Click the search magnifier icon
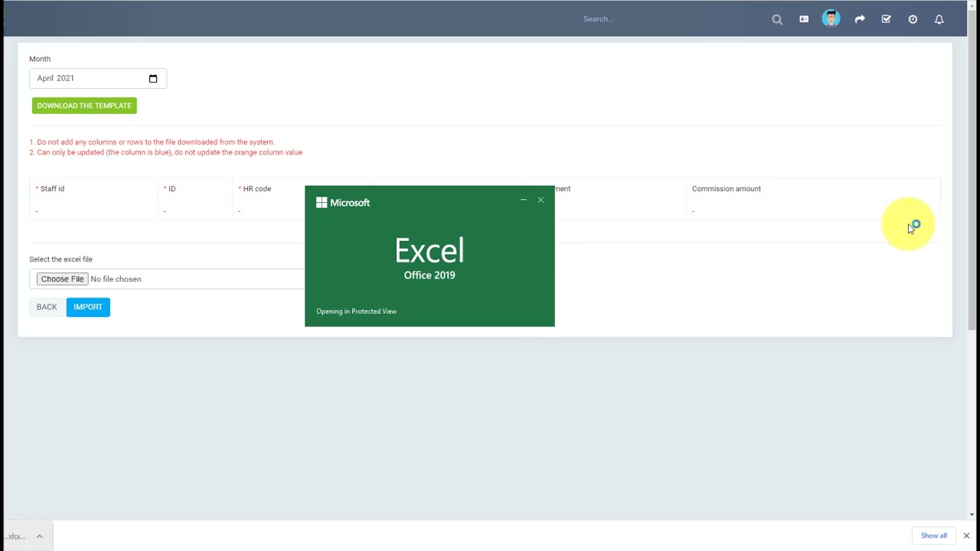 click(x=777, y=20)
